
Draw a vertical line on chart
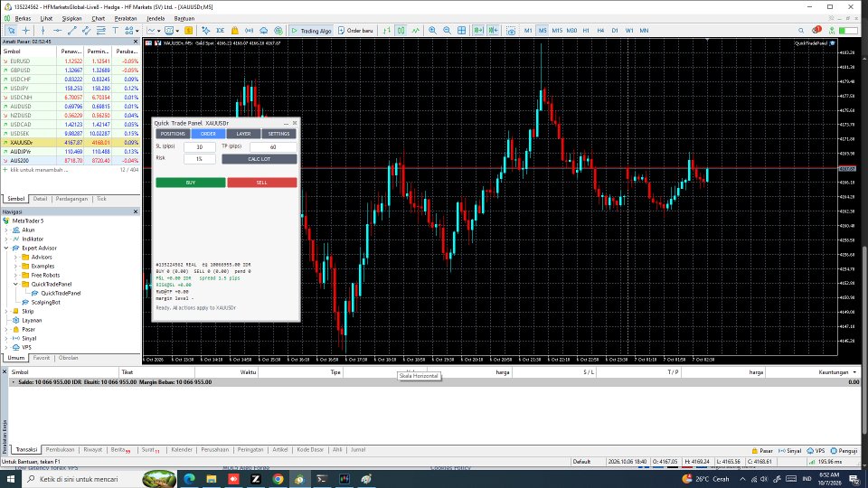(x=42, y=31)
